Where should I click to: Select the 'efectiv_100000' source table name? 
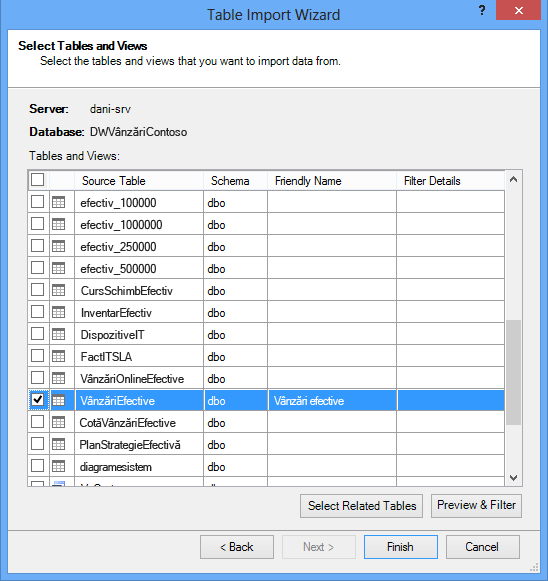pos(118,203)
